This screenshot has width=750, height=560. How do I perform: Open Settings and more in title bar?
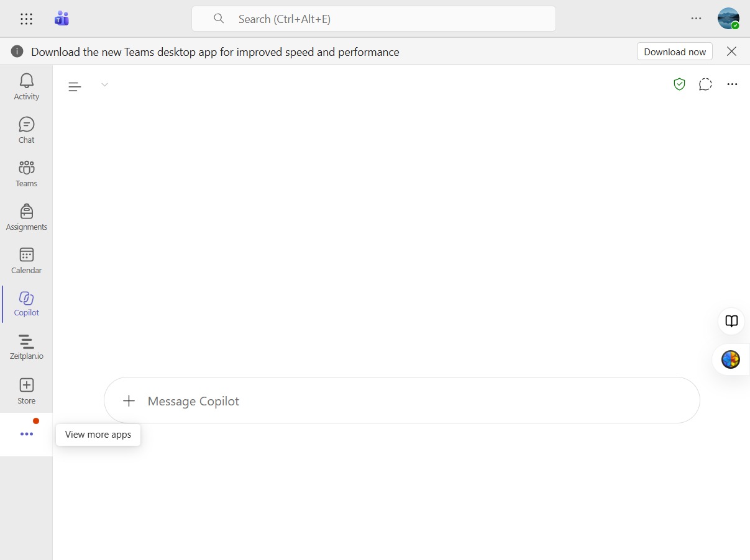click(x=696, y=19)
